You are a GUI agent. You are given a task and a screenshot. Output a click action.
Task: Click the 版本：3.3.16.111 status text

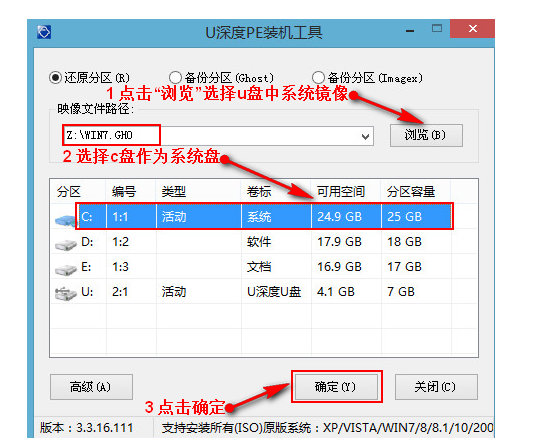click(x=86, y=428)
